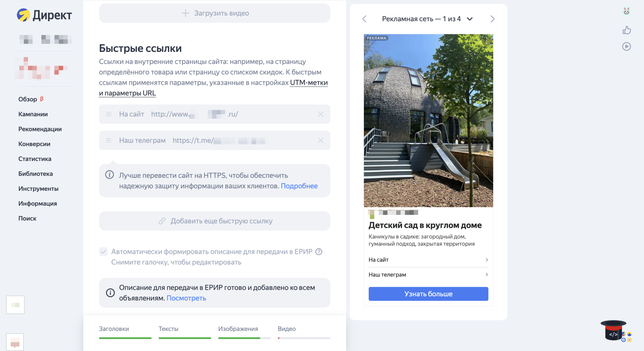
Task: Go to previous ad preview
Action: (364, 19)
